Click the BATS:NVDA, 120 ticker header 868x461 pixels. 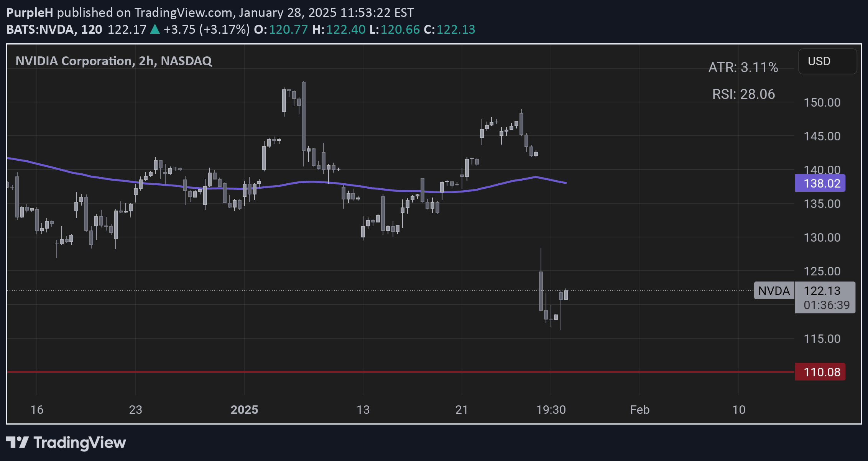pos(54,30)
